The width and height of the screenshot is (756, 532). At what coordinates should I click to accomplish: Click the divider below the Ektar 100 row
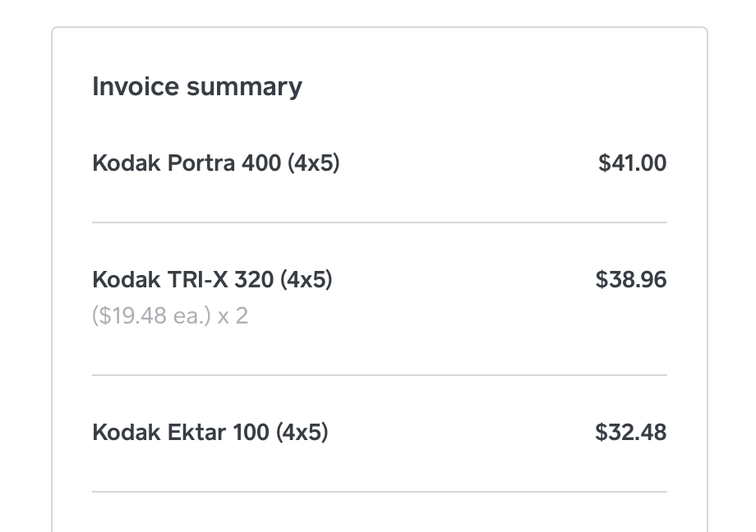pos(379,492)
